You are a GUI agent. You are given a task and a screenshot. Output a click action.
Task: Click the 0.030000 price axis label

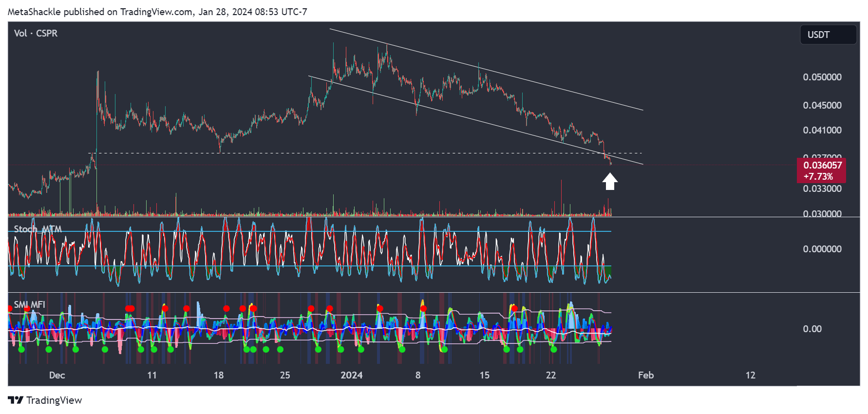[822, 213]
